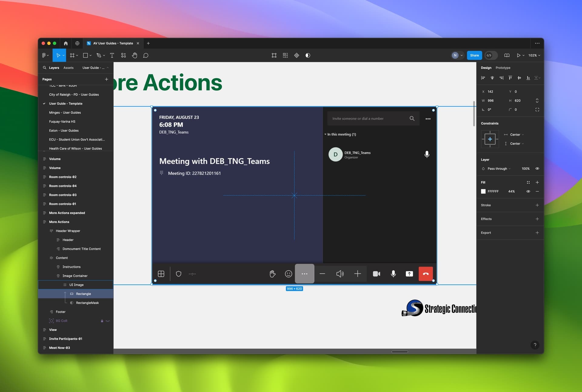582x392 pixels.
Task: Open the zoom 102% dropdown
Action: pyautogui.click(x=534, y=55)
